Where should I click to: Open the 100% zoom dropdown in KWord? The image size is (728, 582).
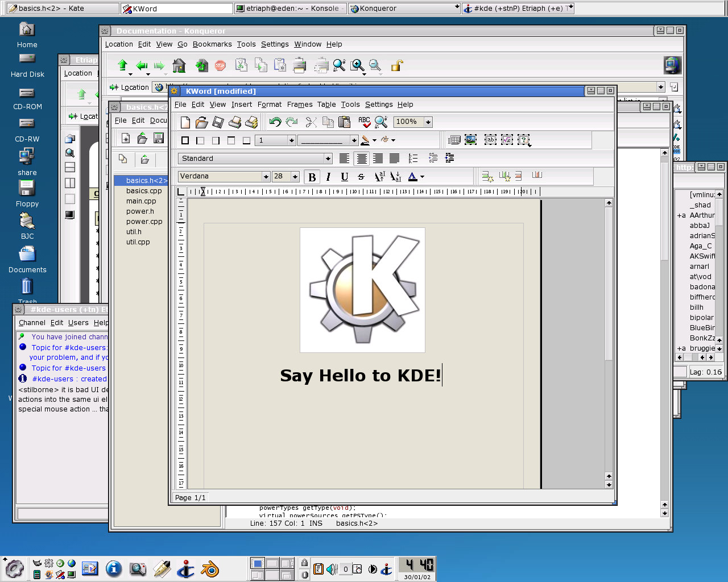pyautogui.click(x=428, y=122)
